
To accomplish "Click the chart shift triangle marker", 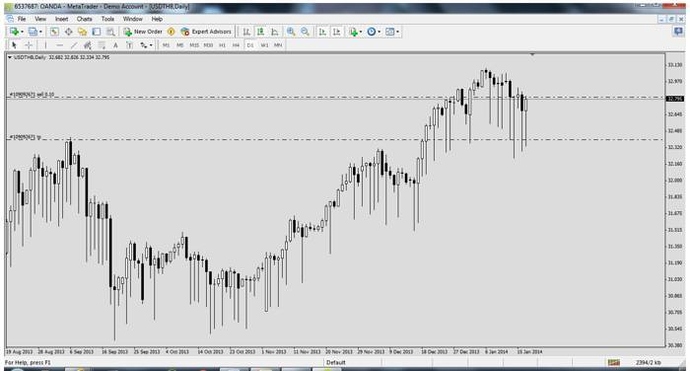I will tap(532, 55).
